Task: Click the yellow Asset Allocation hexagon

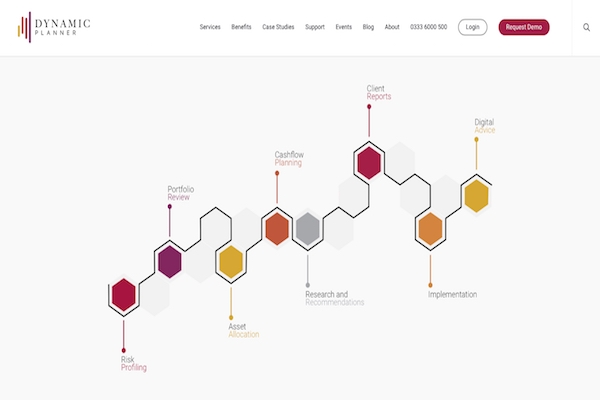Action: (231, 261)
